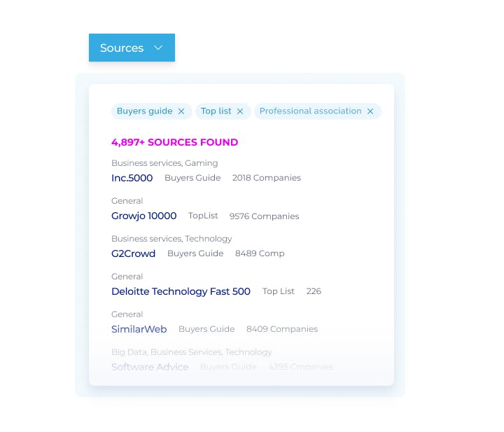
Task: Select the Top list filter chip
Action: [x=216, y=111]
